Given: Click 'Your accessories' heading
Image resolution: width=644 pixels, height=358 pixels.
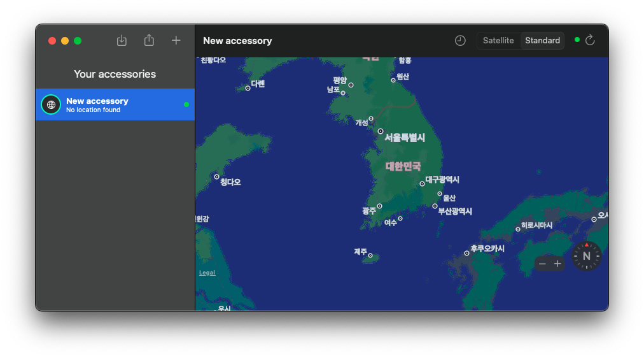Looking at the screenshot, I should click(115, 74).
